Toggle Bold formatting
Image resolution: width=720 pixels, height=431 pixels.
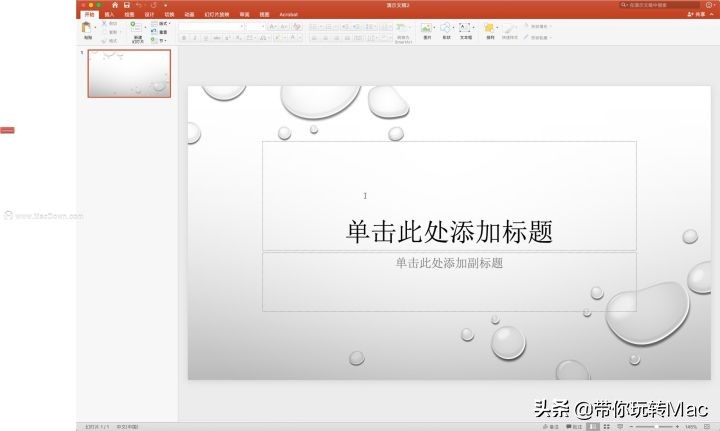pyautogui.click(x=184, y=38)
